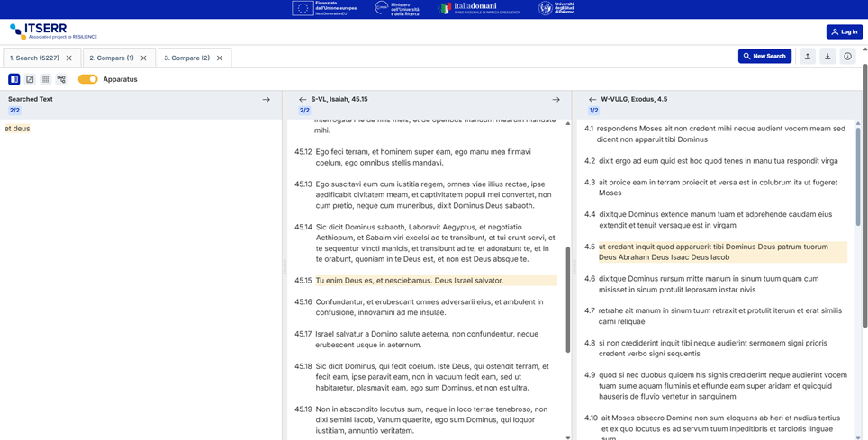The width and height of the screenshot is (868, 440).
Task: Click the download icon button
Action: (x=827, y=57)
